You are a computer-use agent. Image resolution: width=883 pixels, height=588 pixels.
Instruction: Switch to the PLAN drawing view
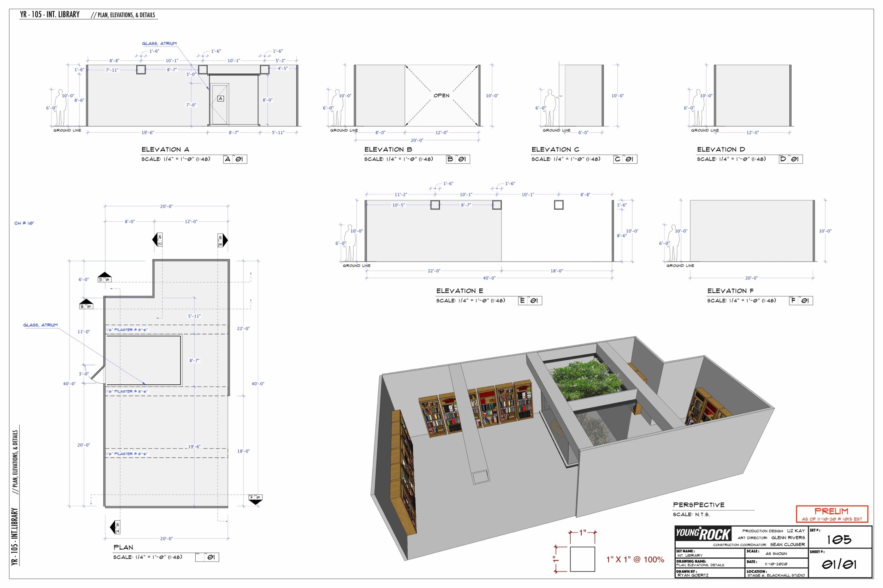(x=123, y=547)
